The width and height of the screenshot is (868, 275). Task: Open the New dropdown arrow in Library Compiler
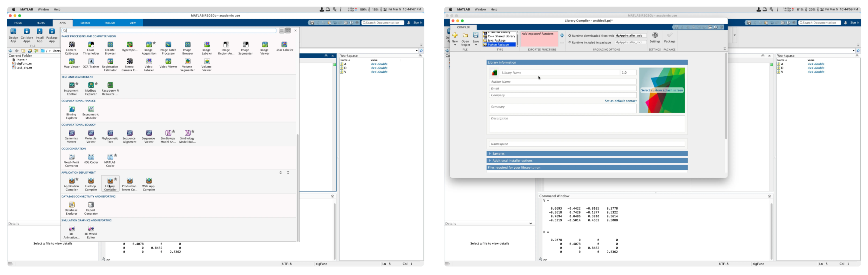click(x=455, y=45)
